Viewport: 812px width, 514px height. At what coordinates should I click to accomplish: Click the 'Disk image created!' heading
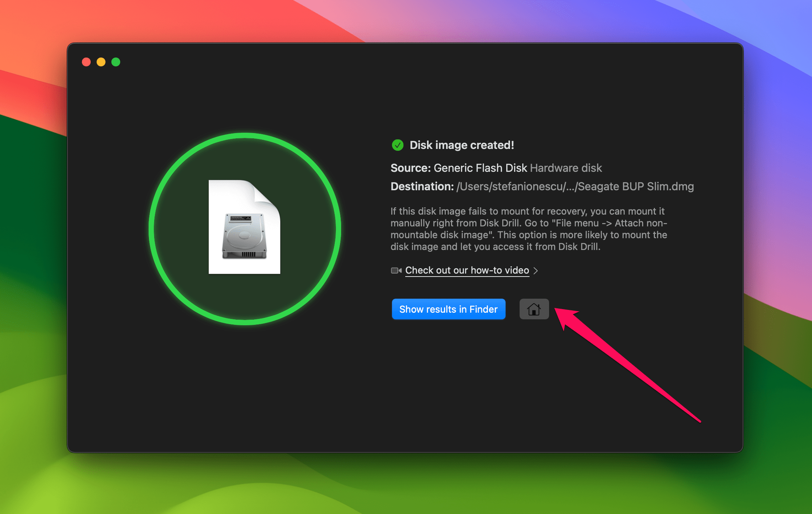462,145
